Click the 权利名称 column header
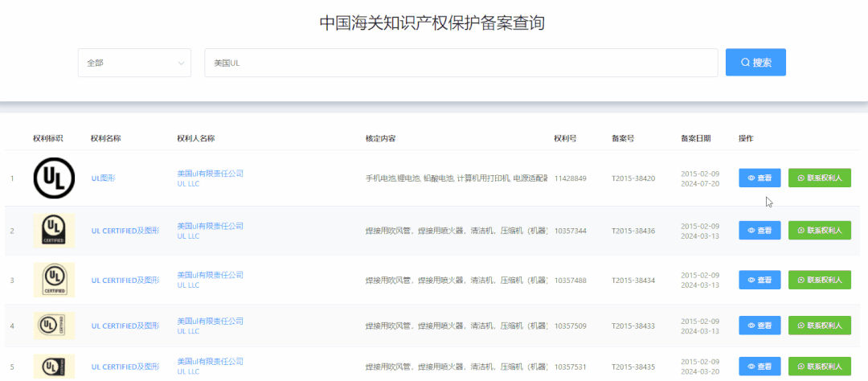 (106, 138)
